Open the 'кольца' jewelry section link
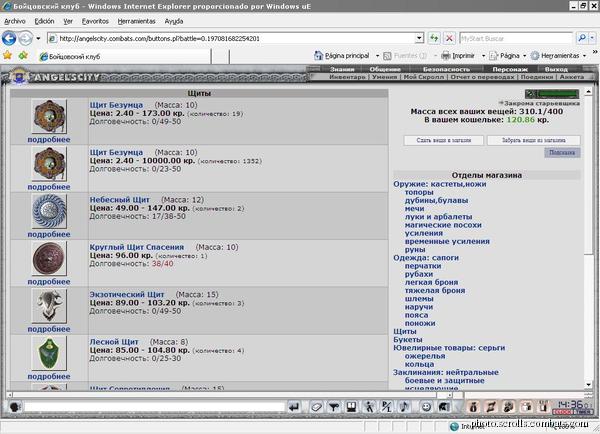The image size is (600, 434). click(x=419, y=364)
